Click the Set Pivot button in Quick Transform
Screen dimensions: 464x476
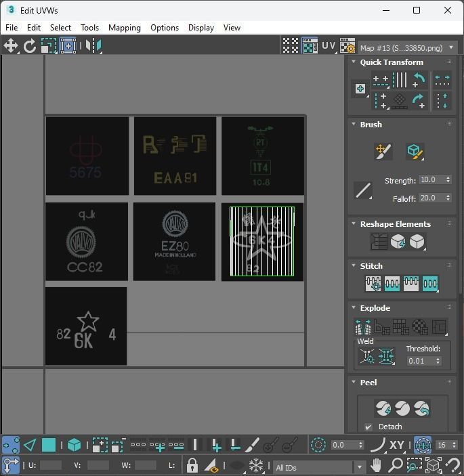tap(360, 89)
